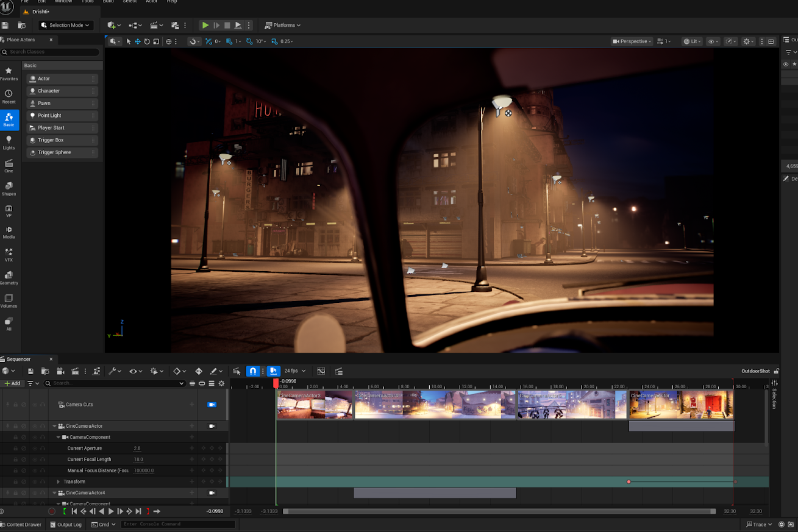This screenshot has width=798, height=532.
Task: Open the VFX actor category
Action: click(x=9, y=255)
